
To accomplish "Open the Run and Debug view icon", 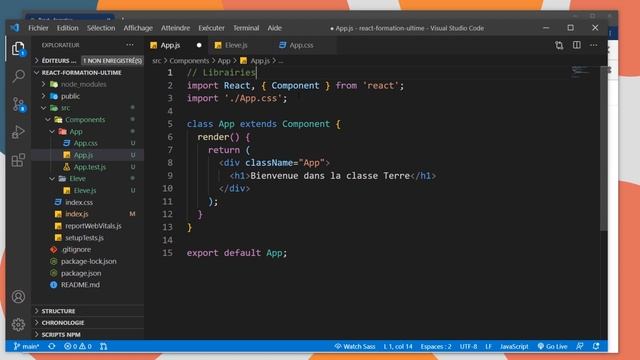I will [18, 132].
